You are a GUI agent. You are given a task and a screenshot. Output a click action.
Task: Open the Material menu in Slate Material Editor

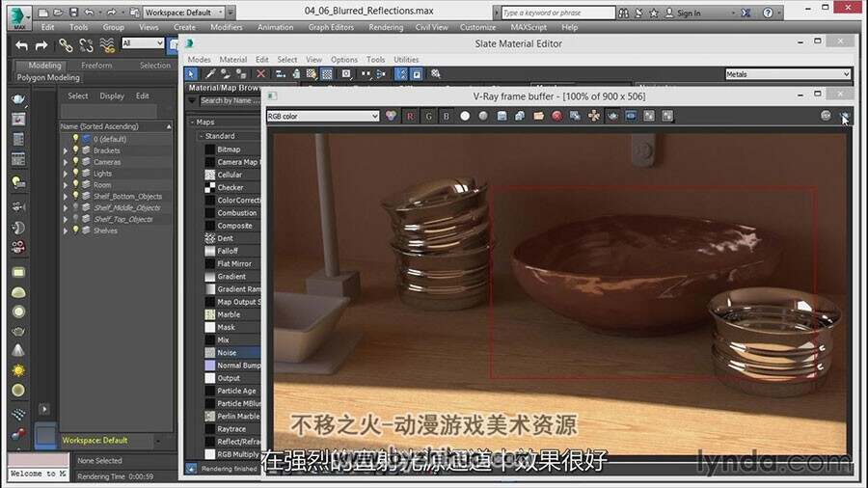[233, 59]
